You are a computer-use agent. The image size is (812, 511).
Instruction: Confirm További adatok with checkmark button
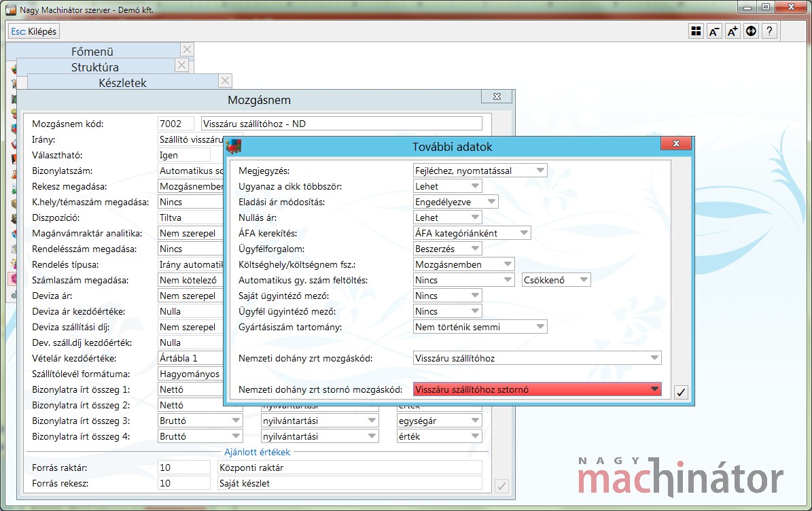(681, 393)
